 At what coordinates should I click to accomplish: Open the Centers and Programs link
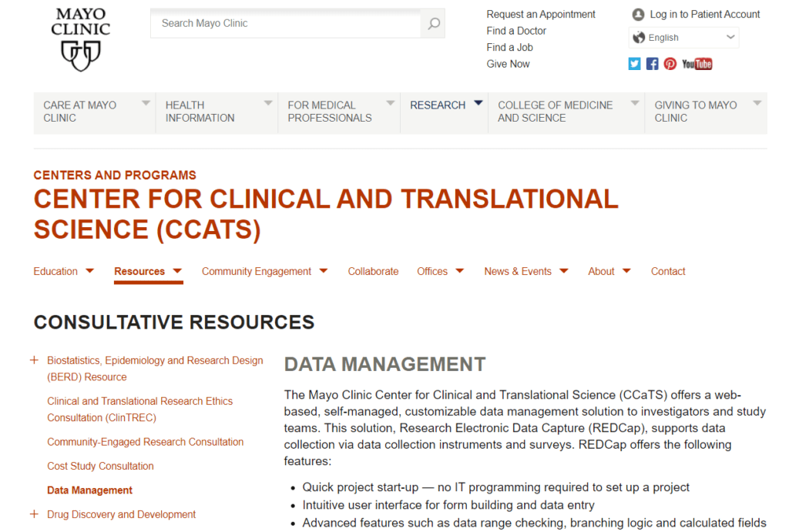click(x=115, y=175)
